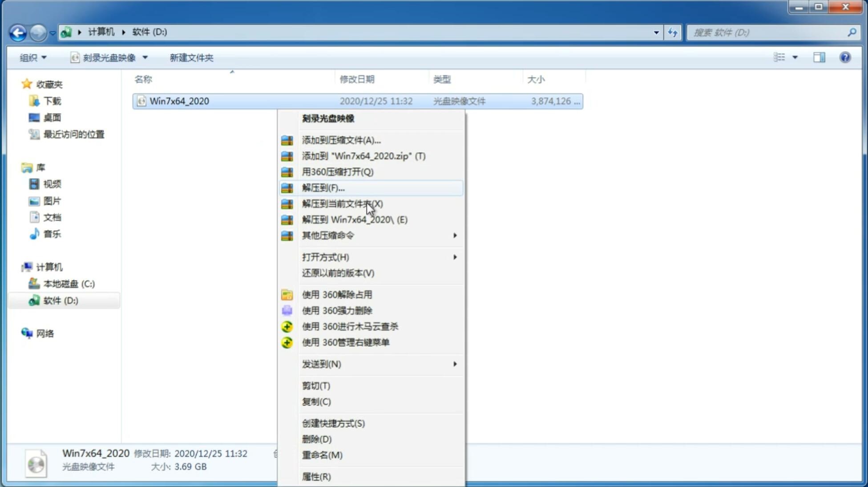868x487 pixels.
Task: Expand '其他压缩命令' submenu arrow
Action: (454, 235)
